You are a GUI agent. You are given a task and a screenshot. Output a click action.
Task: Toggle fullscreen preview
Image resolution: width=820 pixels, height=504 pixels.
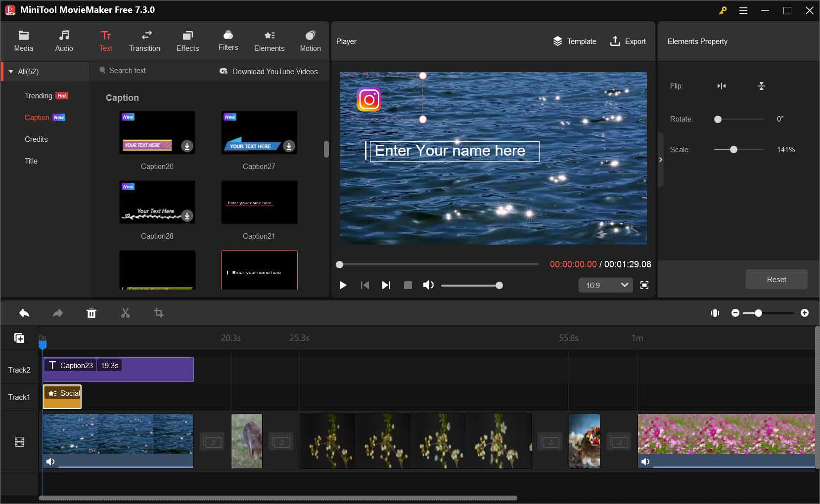pos(644,285)
